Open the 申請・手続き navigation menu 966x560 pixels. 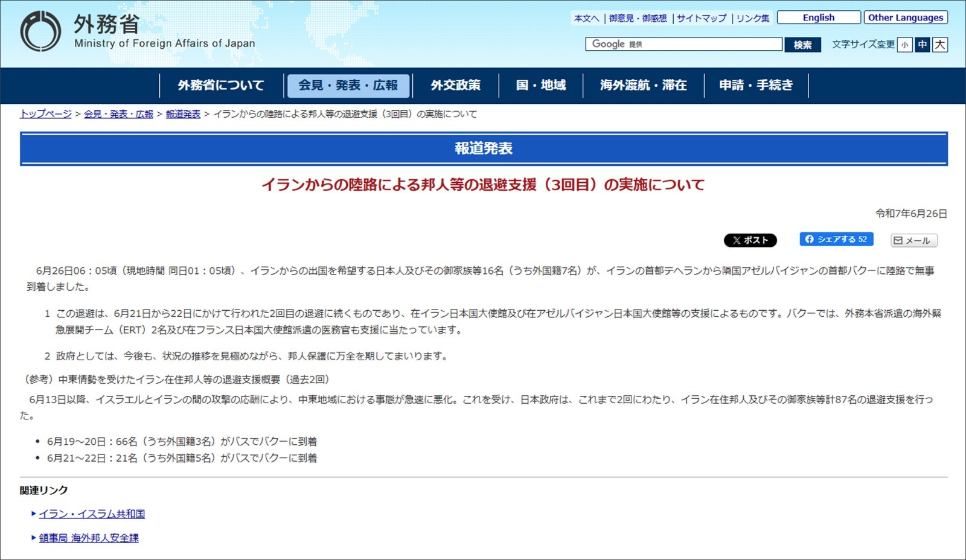pyautogui.click(x=755, y=86)
